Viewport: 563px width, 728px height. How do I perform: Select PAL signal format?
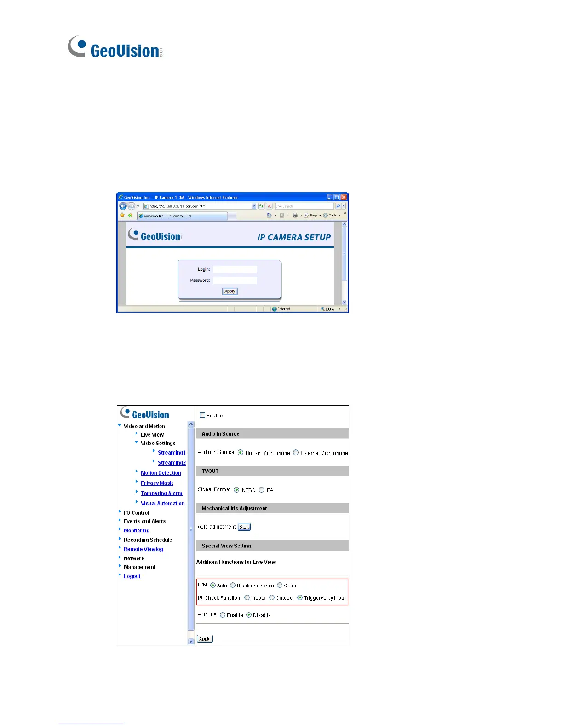click(262, 490)
